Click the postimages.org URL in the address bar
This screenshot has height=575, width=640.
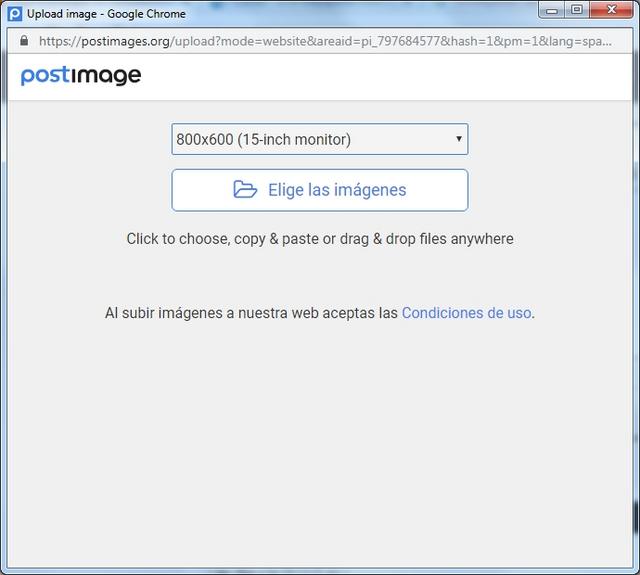325,41
